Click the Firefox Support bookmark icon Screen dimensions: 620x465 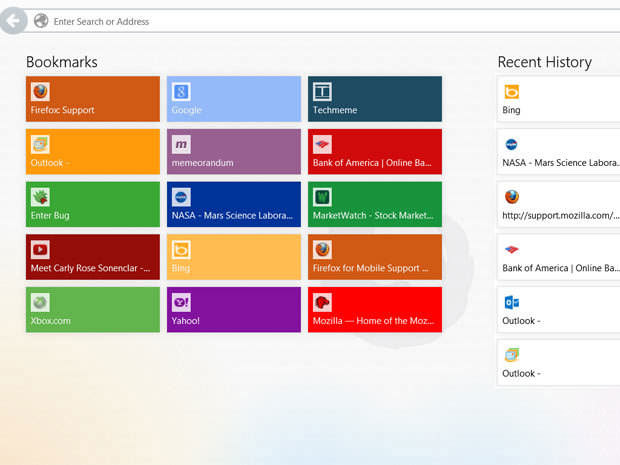click(40, 91)
